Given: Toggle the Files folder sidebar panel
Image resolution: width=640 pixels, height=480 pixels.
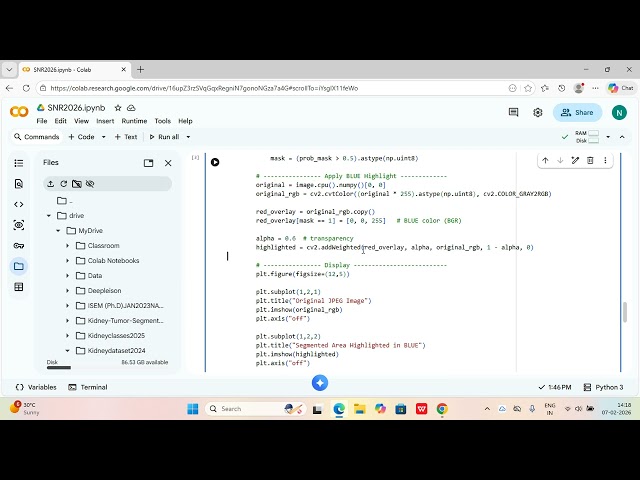Looking at the screenshot, I should tap(18, 267).
